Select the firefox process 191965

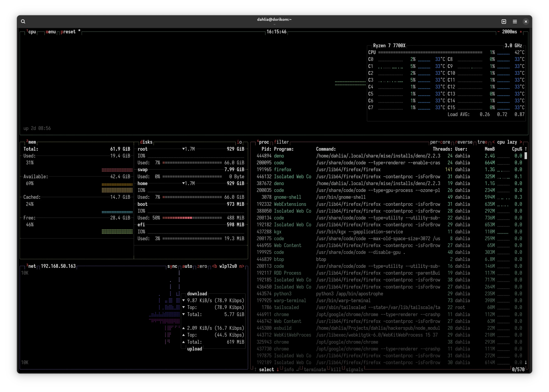pyautogui.click(x=389, y=169)
